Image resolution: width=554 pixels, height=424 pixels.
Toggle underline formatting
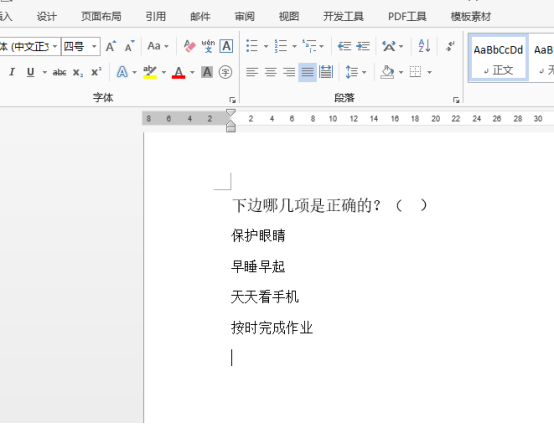click(x=30, y=72)
